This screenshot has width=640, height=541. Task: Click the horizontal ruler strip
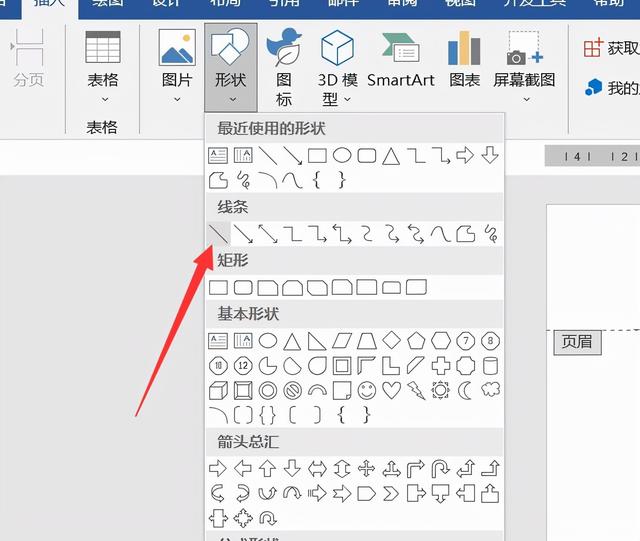(592, 156)
